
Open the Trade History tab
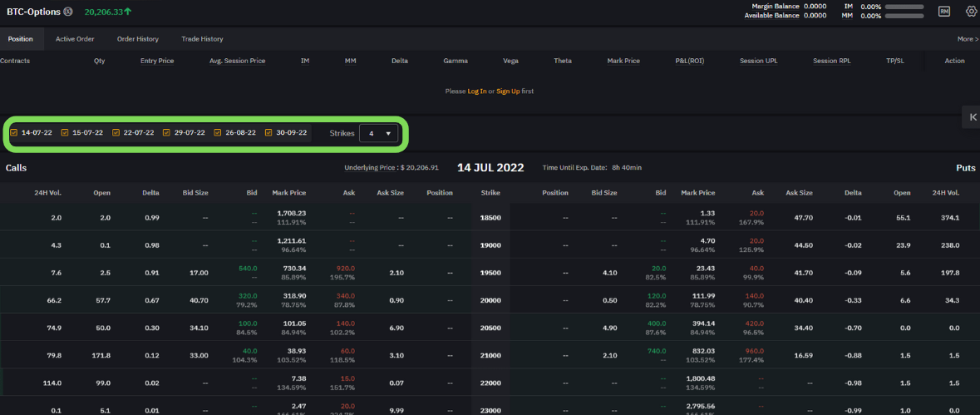tap(202, 39)
